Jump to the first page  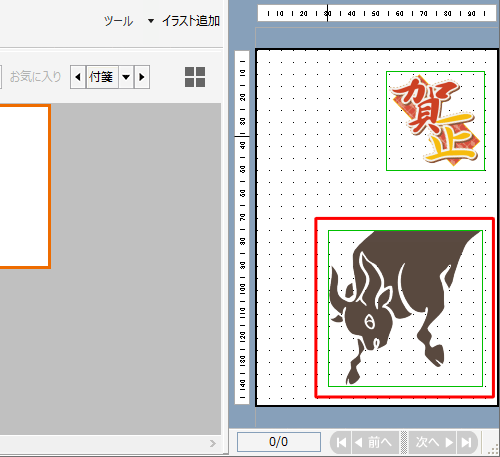click(x=341, y=443)
